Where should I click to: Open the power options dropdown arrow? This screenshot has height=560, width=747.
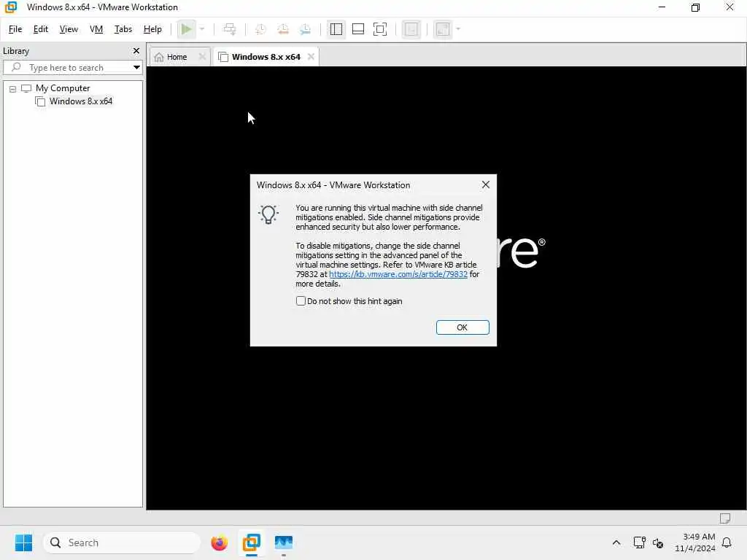click(202, 29)
